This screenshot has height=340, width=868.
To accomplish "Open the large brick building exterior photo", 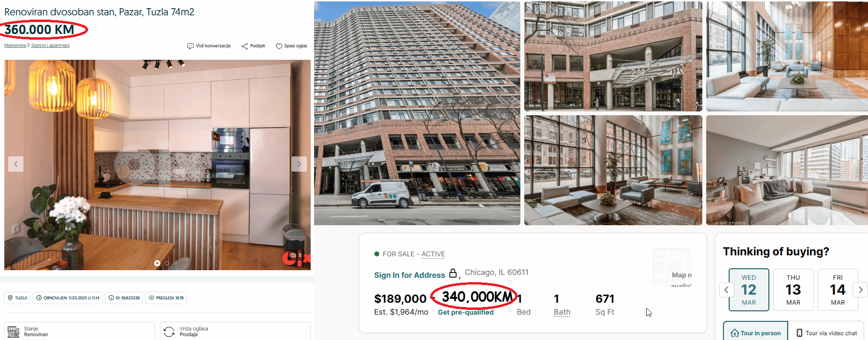I will 417,113.
